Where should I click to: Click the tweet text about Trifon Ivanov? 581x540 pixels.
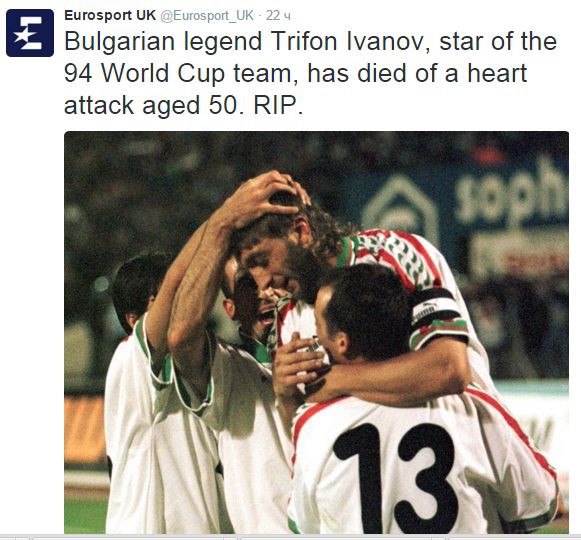pyautogui.click(x=311, y=73)
